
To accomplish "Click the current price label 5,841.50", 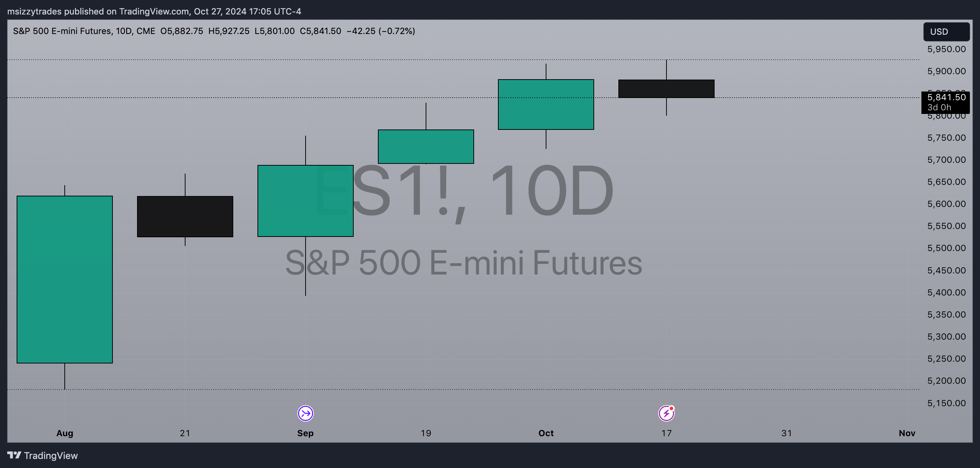I will tap(946, 97).
